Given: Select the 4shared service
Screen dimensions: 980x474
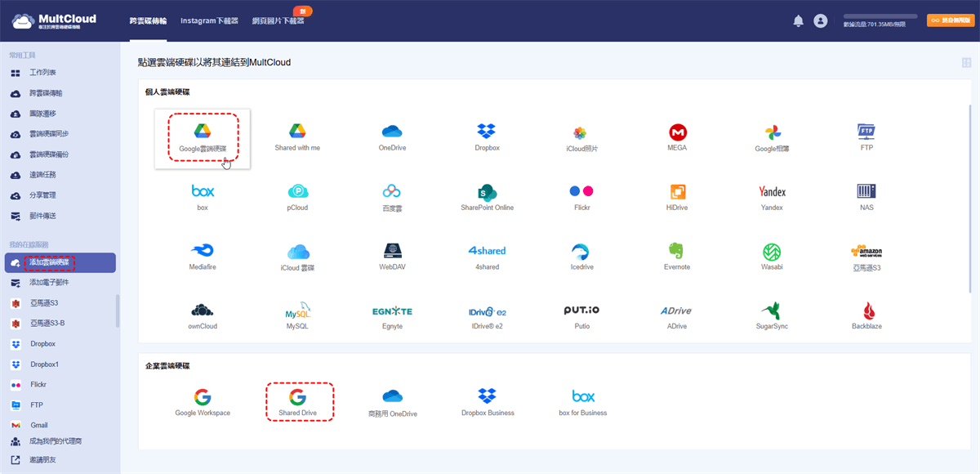Looking at the screenshot, I should 487,257.
